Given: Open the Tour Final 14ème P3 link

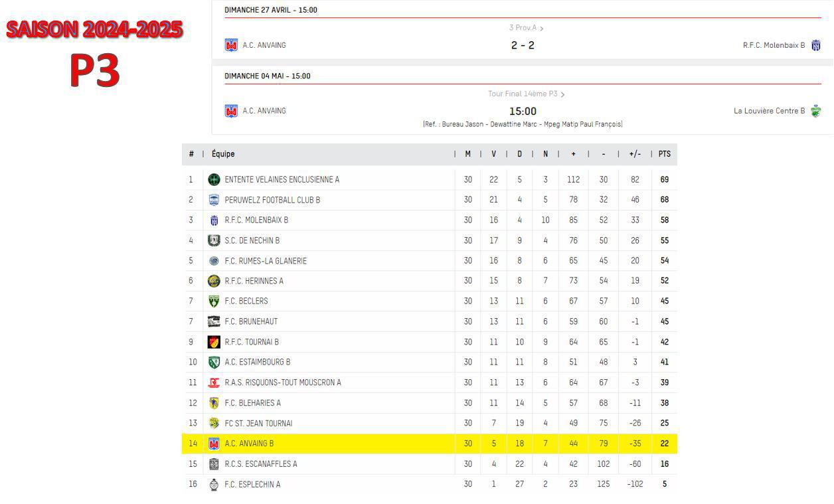Looking at the screenshot, I should click(526, 94).
